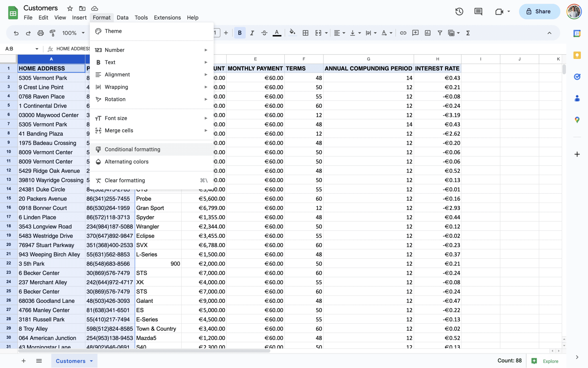Select Conditional formatting menu item
Image resolution: width=588 pixels, height=368 pixels.
132,149
